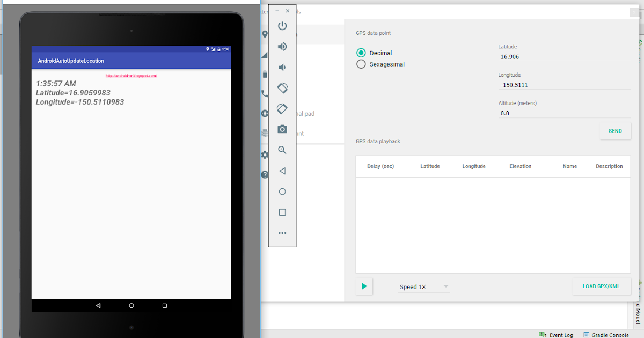
Task: Take a screenshot with the camera icon
Action: 282,129
